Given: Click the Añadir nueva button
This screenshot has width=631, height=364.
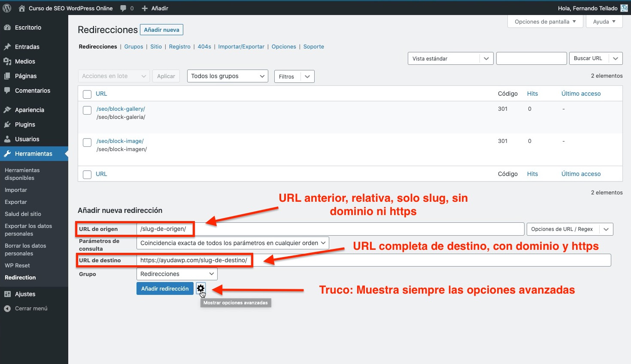Looking at the screenshot, I should point(161,30).
